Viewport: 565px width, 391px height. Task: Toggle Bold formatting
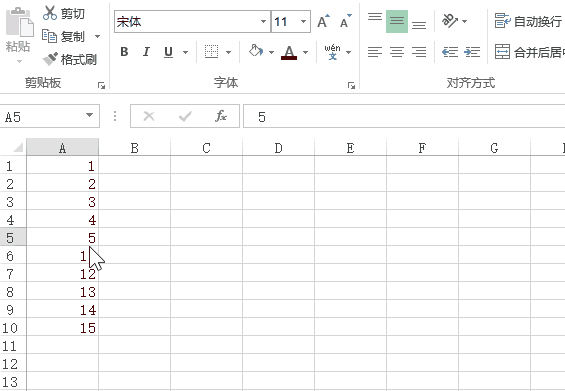[x=124, y=52]
